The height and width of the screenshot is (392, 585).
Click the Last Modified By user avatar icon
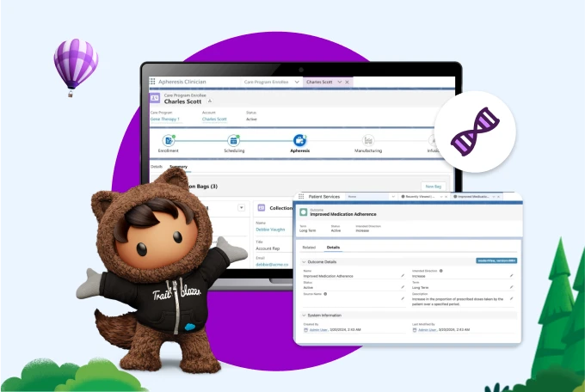click(x=415, y=330)
